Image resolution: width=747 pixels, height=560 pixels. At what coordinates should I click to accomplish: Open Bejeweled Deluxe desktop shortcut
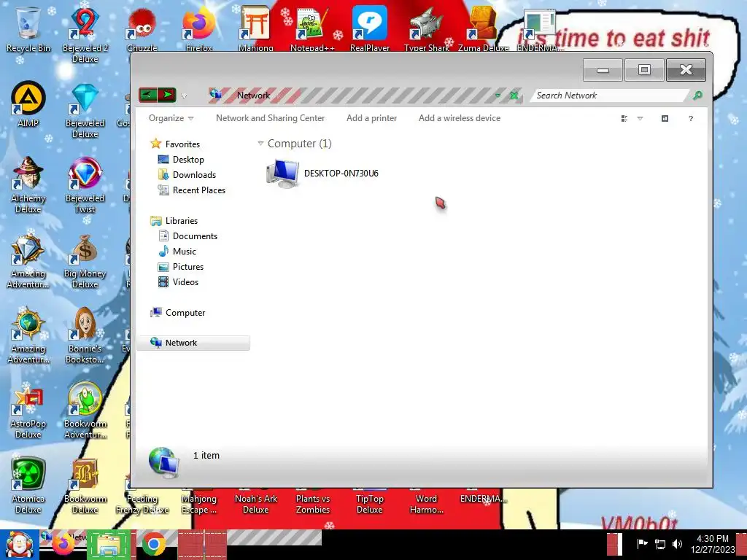(85, 109)
